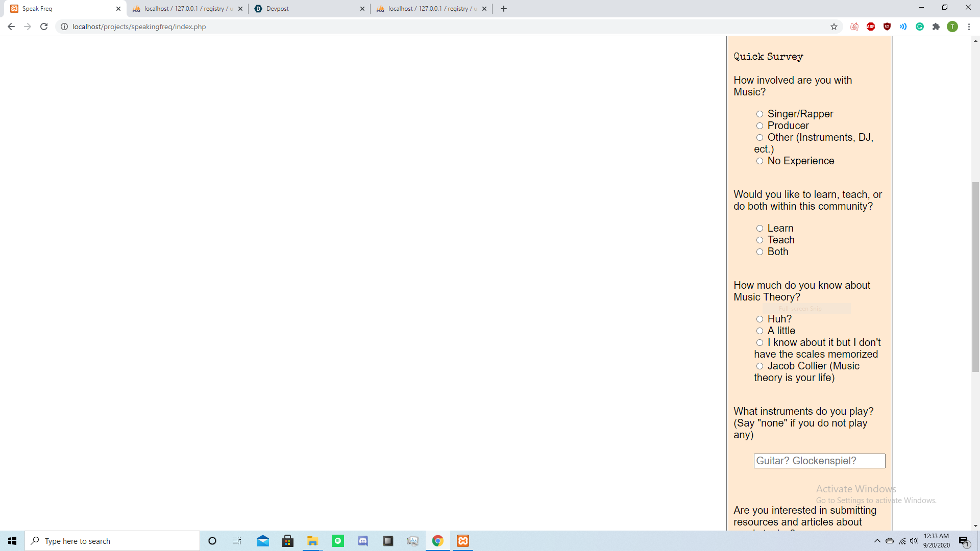The image size is (980, 551).
Task: Switch to the Speak Freq tab
Action: pyautogui.click(x=61, y=9)
